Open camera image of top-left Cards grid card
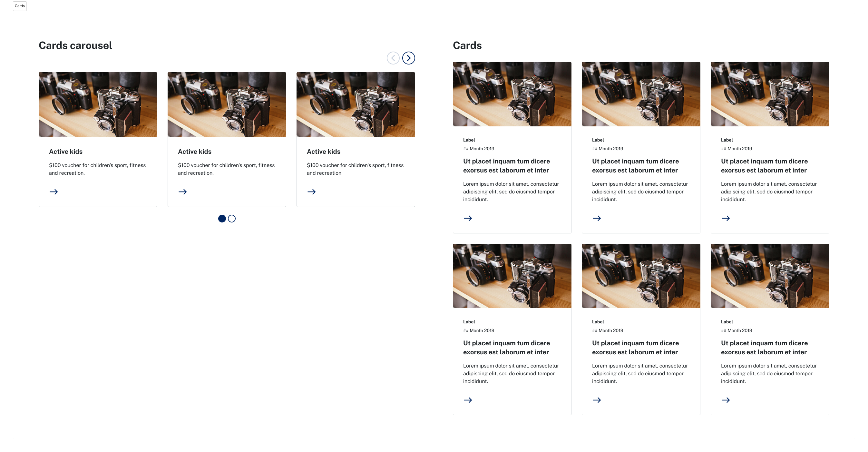The width and height of the screenshot is (868, 452). [x=512, y=94]
